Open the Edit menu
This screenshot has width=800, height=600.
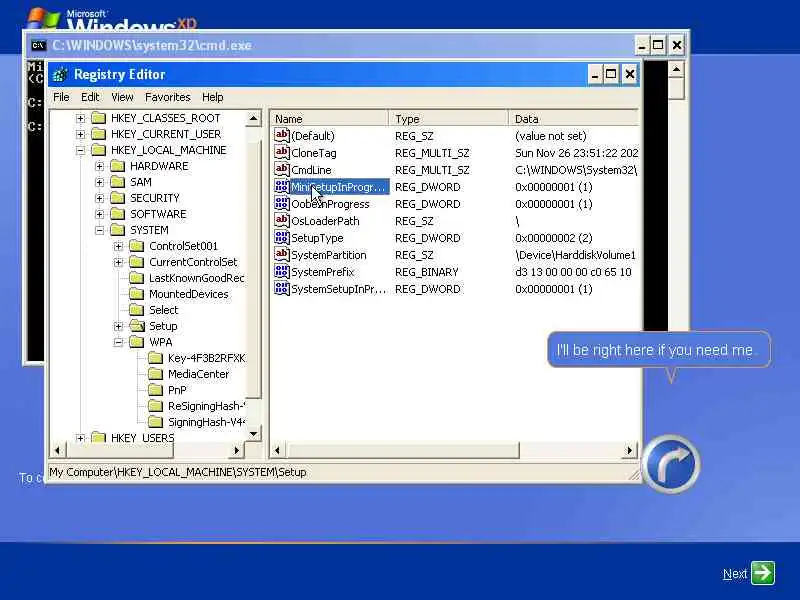tap(90, 97)
